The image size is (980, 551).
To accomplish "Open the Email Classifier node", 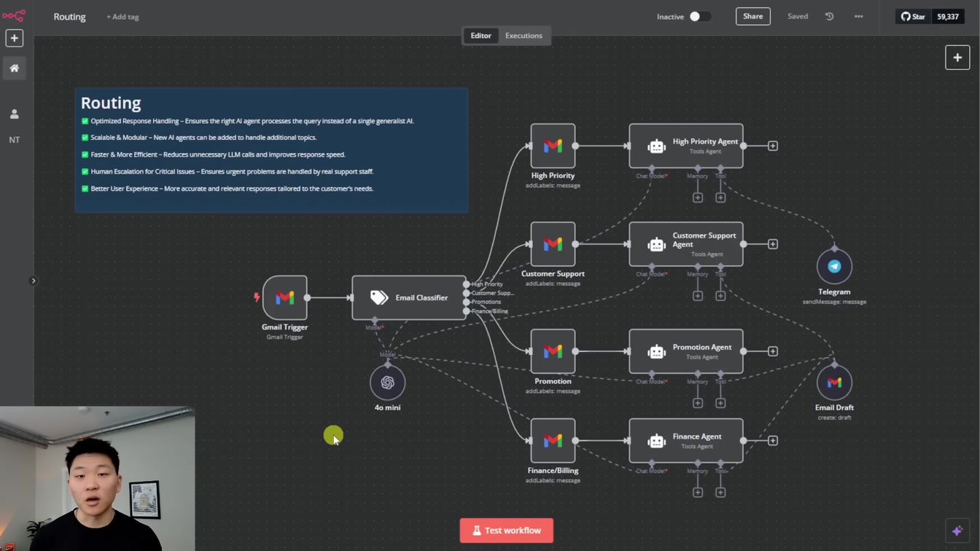I will [x=409, y=297].
